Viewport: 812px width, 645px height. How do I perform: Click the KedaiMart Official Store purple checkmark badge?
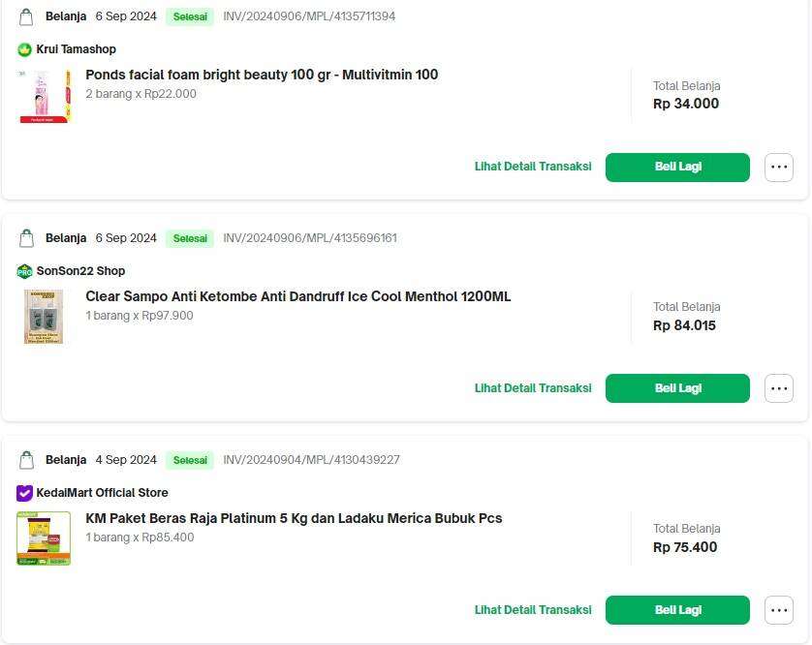(24, 493)
